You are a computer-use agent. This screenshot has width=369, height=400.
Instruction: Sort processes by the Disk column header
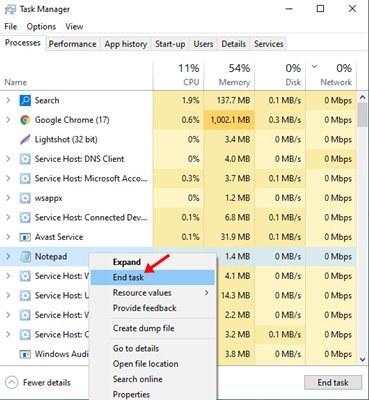280,76
